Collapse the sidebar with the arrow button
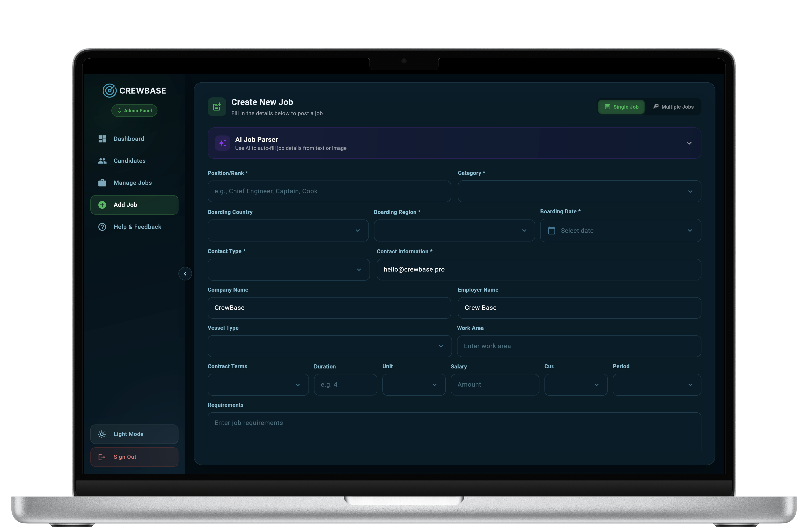 point(185,273)
